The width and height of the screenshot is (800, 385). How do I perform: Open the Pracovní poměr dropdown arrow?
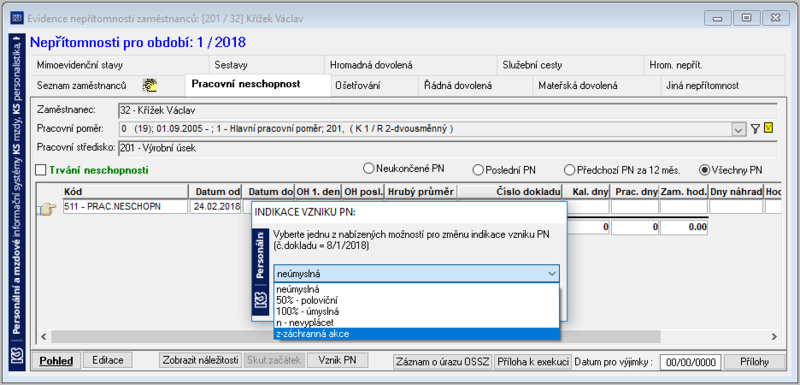click(738, 130)
